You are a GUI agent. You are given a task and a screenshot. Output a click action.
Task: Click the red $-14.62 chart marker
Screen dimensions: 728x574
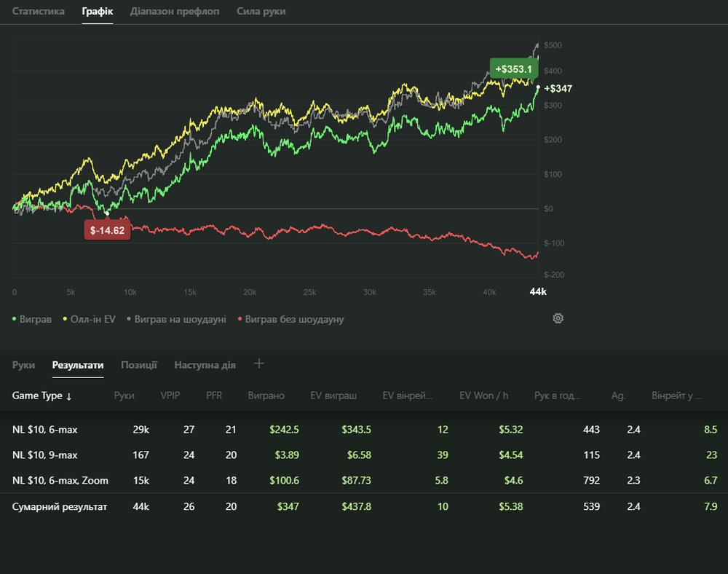coord(107,230)
